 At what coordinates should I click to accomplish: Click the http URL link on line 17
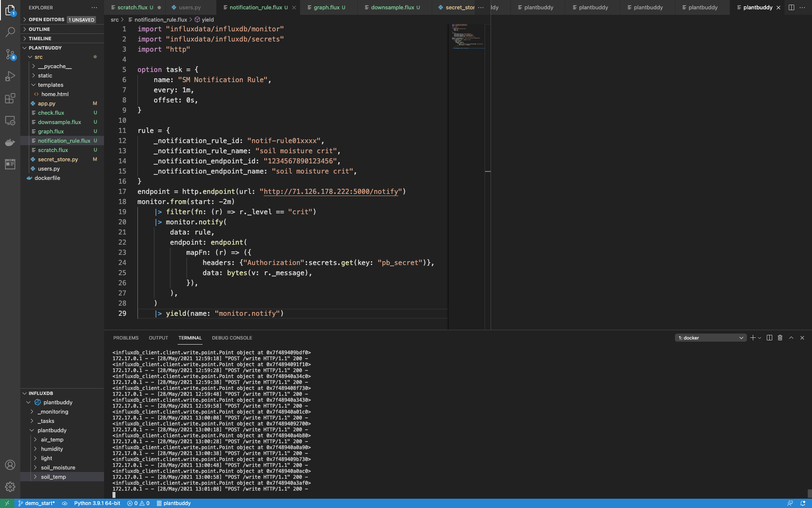pos(330,191)
